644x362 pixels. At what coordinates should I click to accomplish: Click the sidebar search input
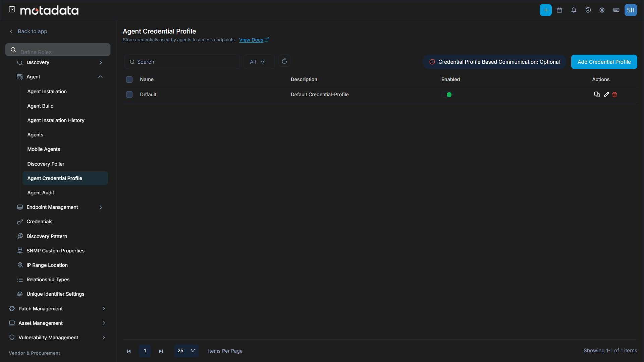(58, 50)
